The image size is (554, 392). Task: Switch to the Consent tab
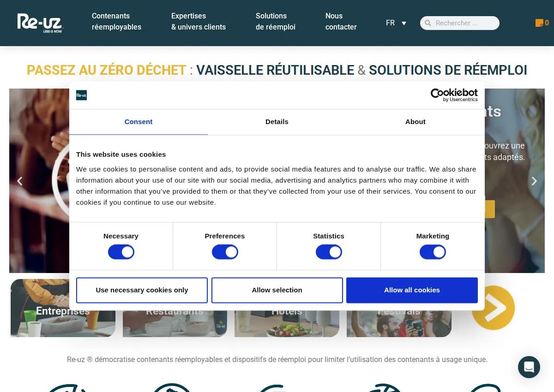[138, 122]
